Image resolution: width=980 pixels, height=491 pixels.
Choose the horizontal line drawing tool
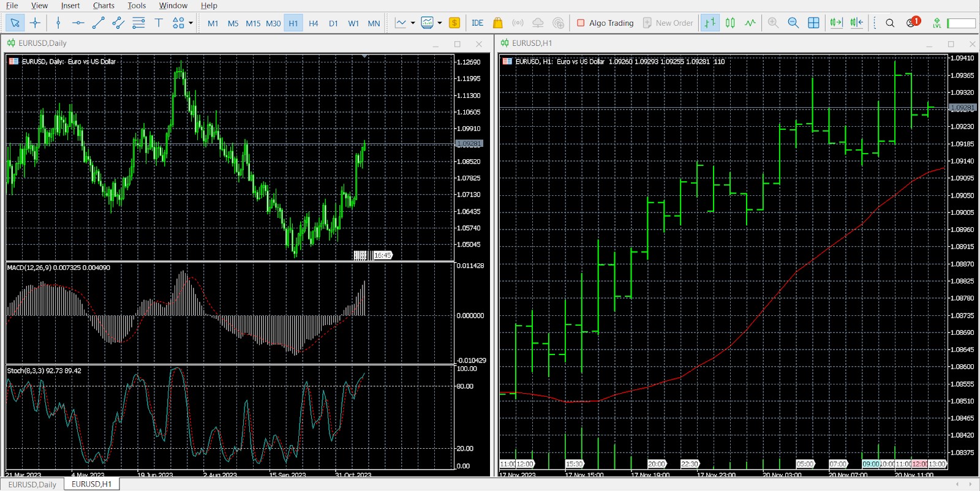[x=78, y=23]
